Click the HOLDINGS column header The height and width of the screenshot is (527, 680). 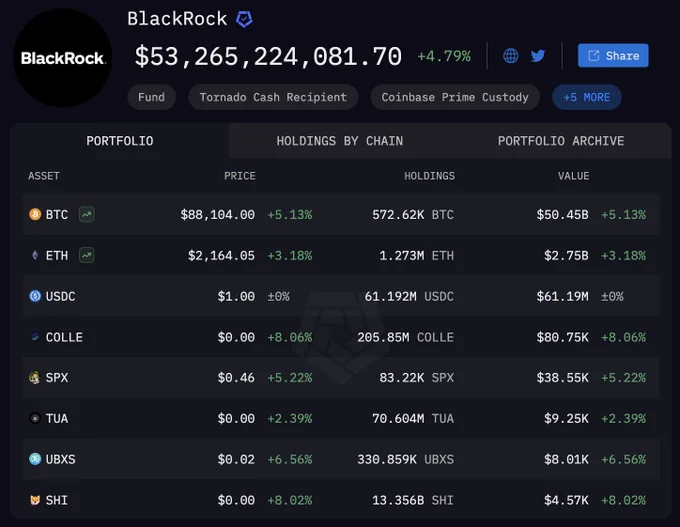tap(429, 176)
